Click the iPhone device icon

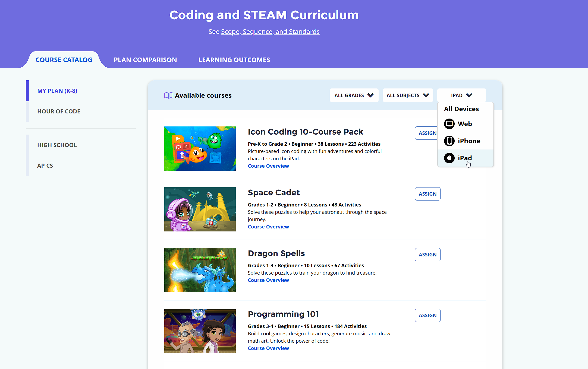(449, 141)
